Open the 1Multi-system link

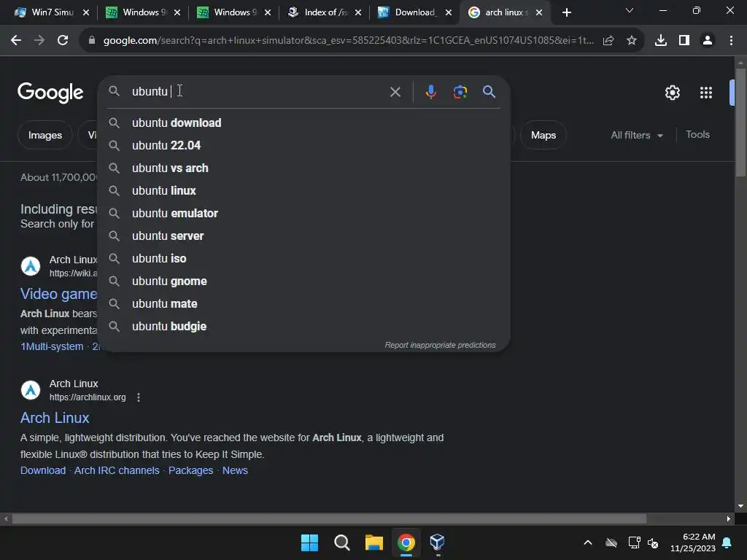(52, 346)
